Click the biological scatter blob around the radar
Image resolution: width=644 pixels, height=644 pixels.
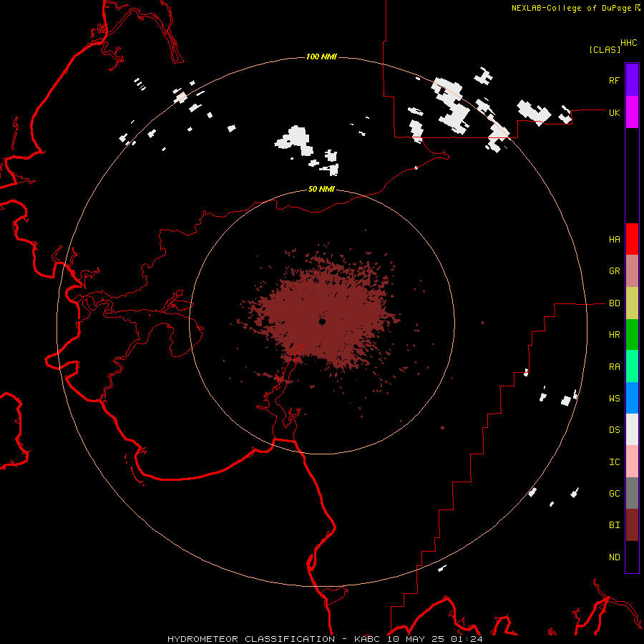(324, 316)
